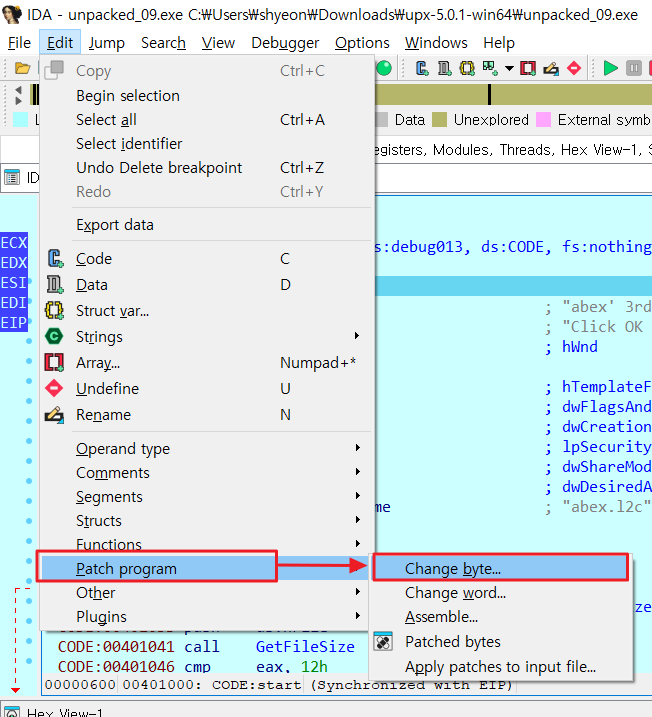This screenshot has height=717, width=652.
Task: Click the gray Data legend swatch
Action: (381, 120)
